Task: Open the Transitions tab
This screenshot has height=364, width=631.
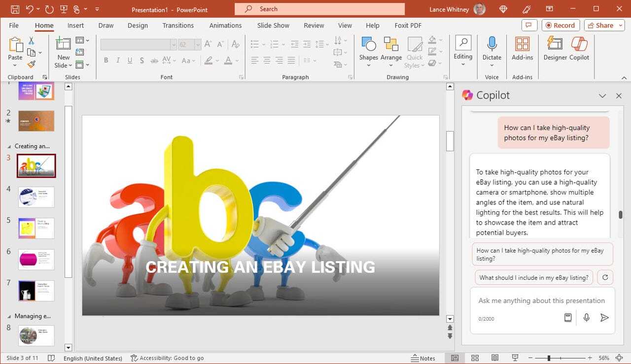Action: [178, 26]
